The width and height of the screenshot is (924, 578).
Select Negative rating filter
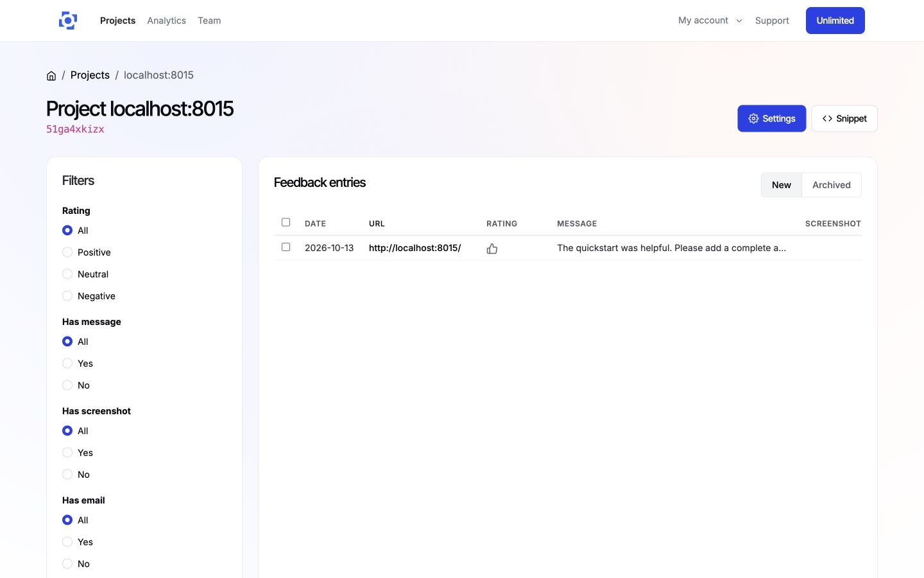pyautogui.click(x=67, y=296)
